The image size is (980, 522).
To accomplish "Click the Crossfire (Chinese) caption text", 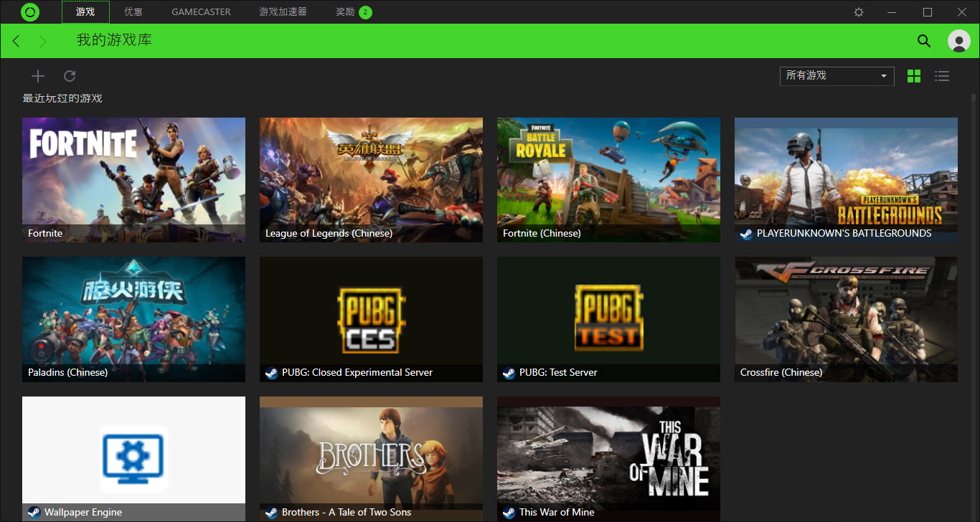I will point(781,373).
